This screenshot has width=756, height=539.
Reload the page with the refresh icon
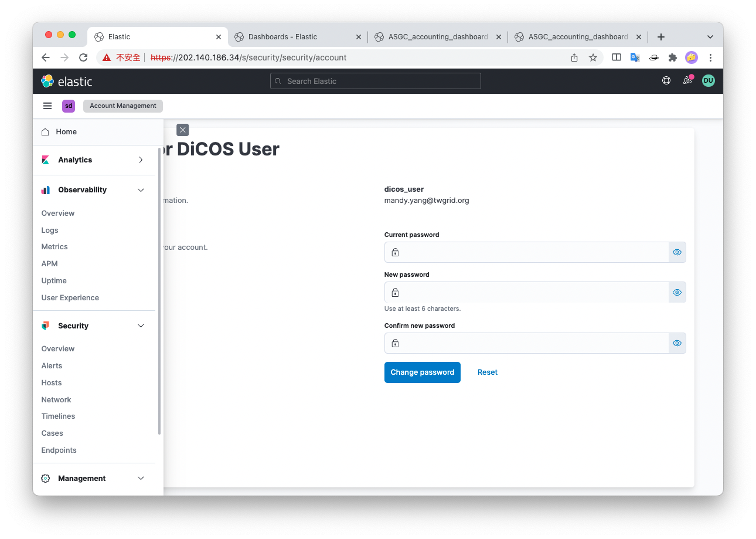pyautogui.click(x=83, y=57)
